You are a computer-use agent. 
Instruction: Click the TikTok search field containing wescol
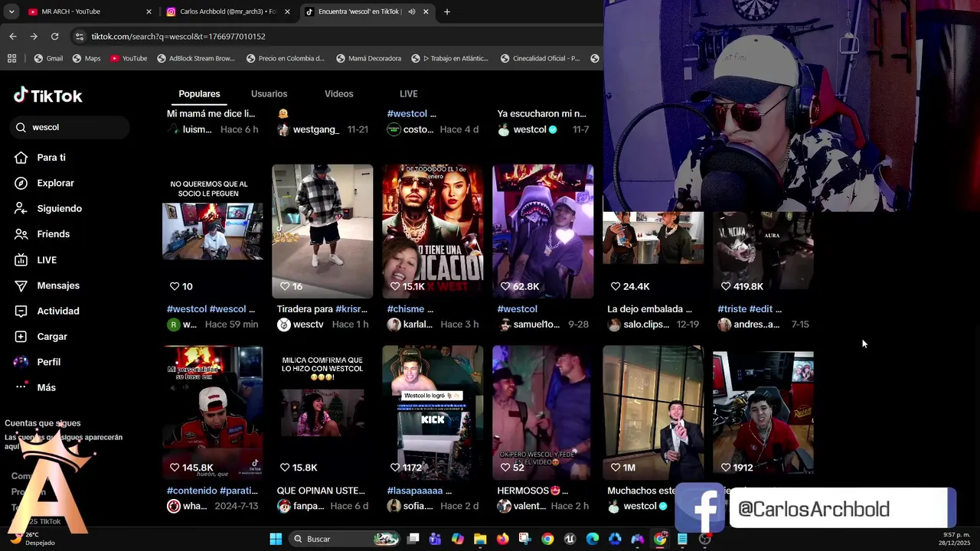[70, 127]
